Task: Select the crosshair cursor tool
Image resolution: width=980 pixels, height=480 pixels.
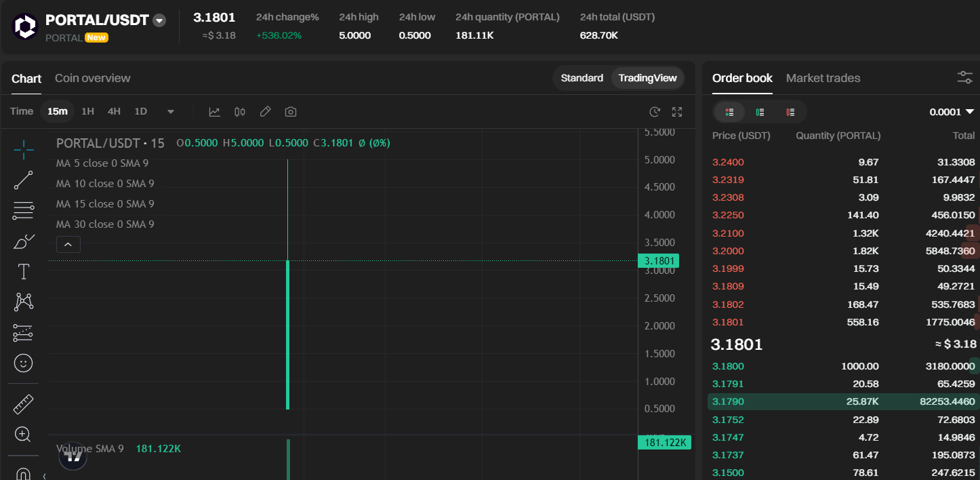Action: (x=24, y=150)
